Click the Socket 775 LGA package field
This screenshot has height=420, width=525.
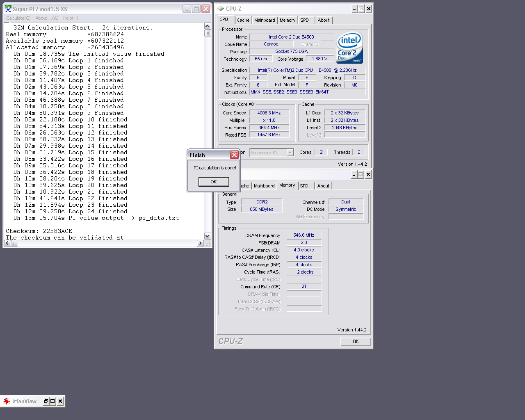(292, 52)
